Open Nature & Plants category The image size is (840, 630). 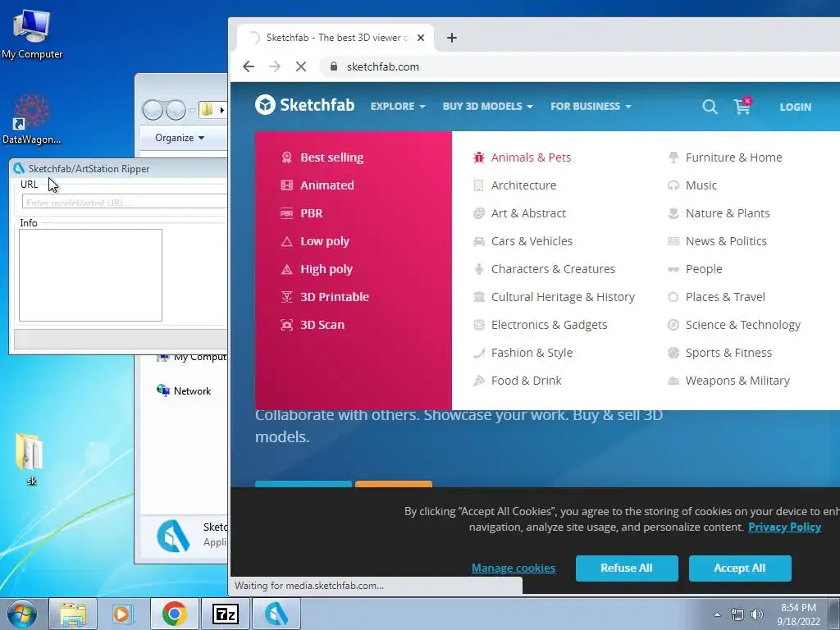(x=719, y=213)
